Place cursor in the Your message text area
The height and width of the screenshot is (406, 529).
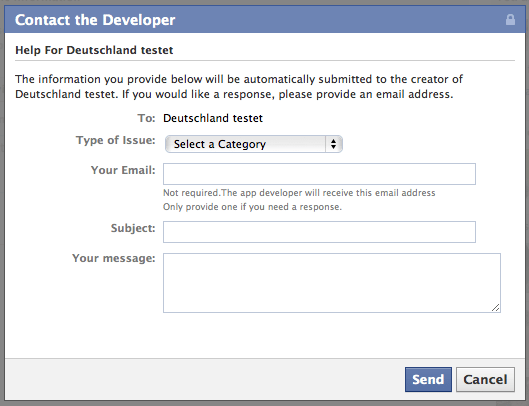(332, 283)
